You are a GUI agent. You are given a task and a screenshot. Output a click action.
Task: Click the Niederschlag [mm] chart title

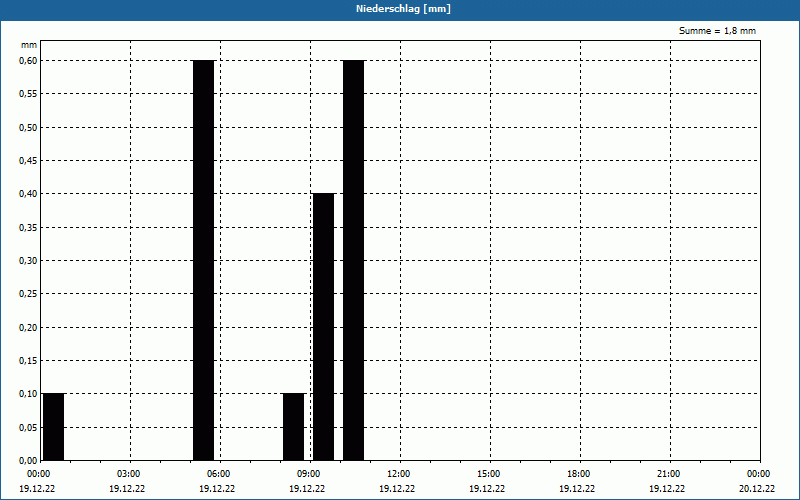click(x=403, y=9)
